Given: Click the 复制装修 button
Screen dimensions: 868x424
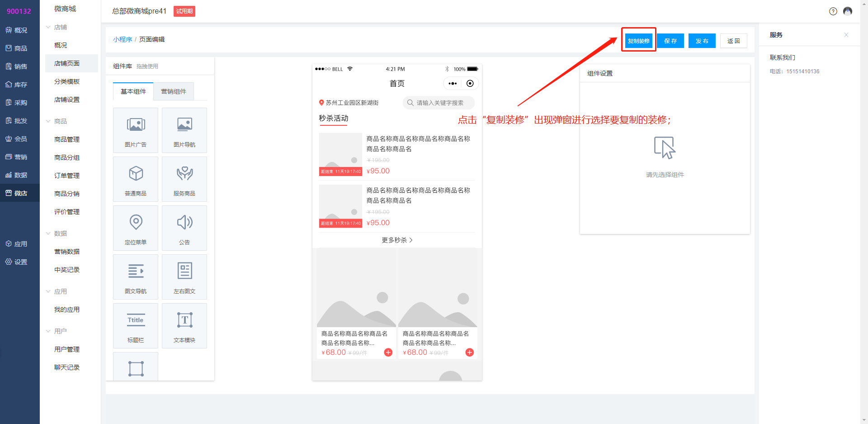Looking at the screenshot, I should pyautogui.click(x=638, y=41).
